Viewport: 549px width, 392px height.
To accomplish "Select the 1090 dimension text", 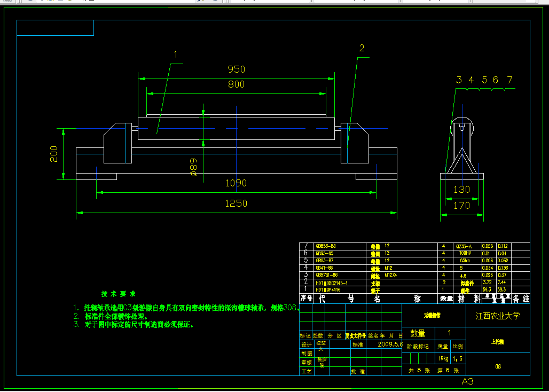I will (x=237, y=183).
